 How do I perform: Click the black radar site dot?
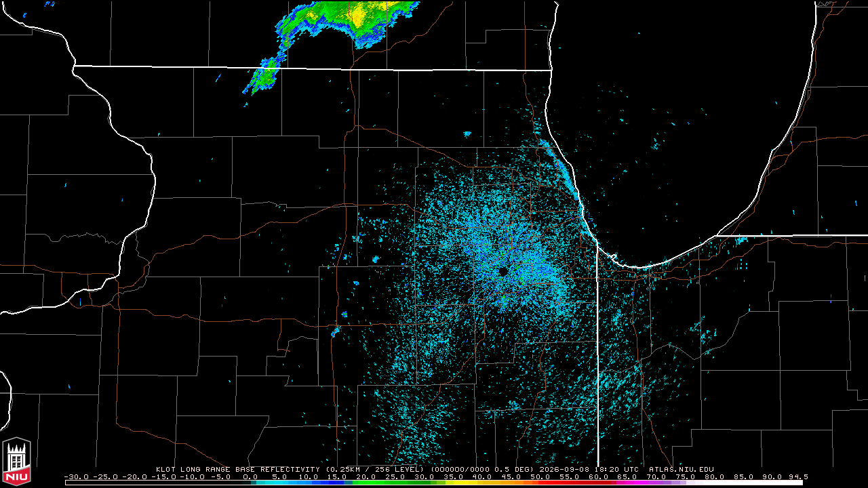pos(503,271)
